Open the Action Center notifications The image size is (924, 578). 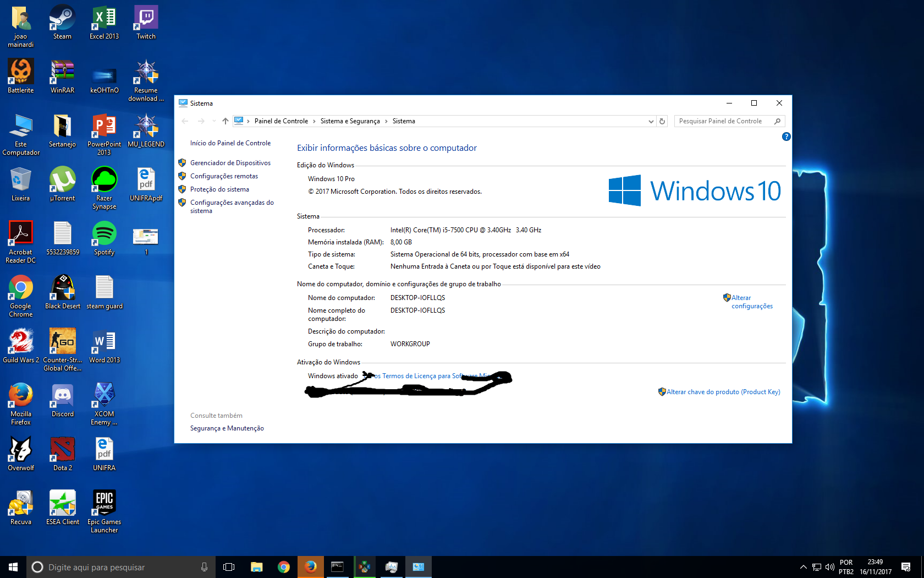tap(906, 567)
